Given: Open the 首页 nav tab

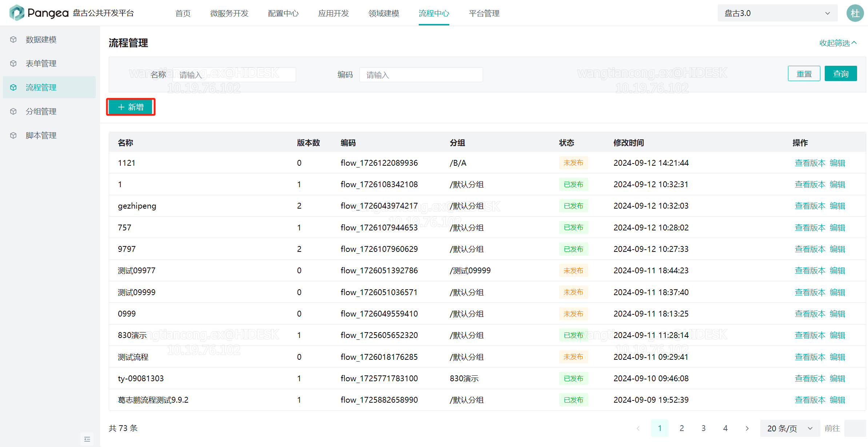Looking at the screenshot, I should (x=183, y=13).
